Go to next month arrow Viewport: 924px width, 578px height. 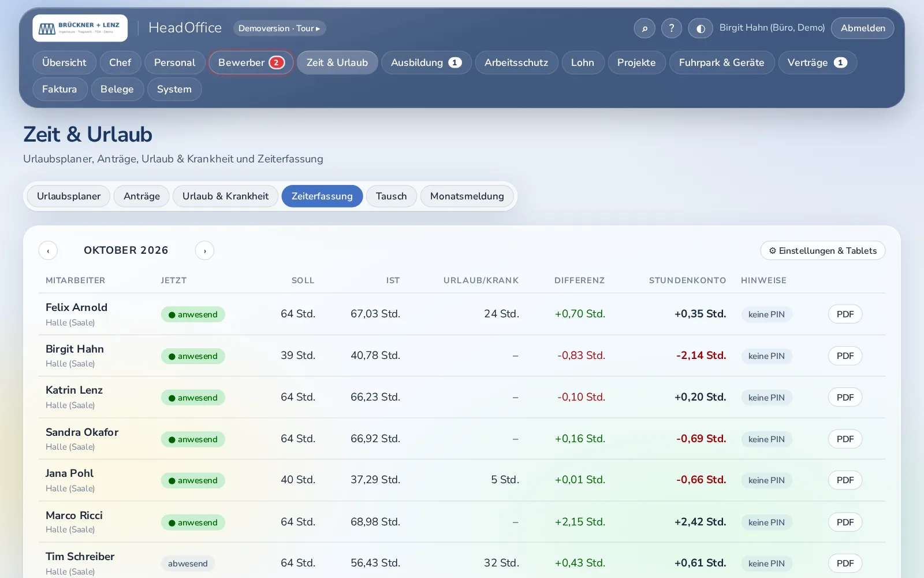(x=204, y=251)
